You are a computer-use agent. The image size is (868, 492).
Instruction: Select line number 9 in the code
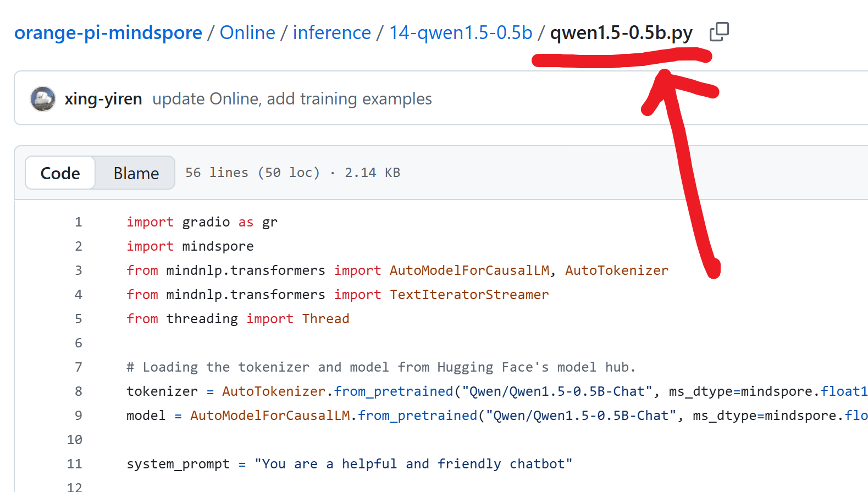[79, 416]
